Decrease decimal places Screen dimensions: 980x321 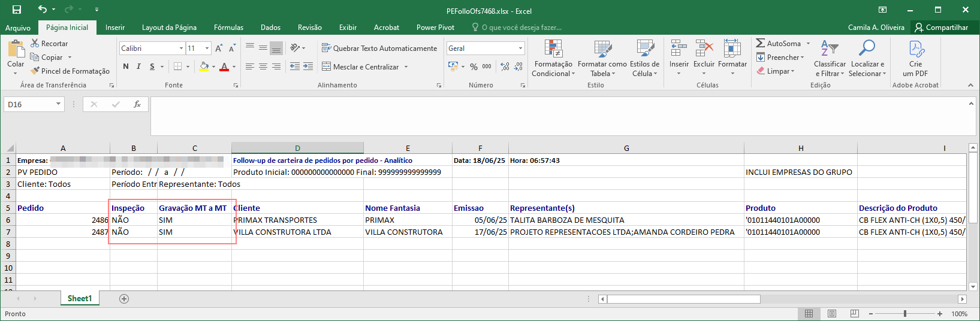(518, 66)
